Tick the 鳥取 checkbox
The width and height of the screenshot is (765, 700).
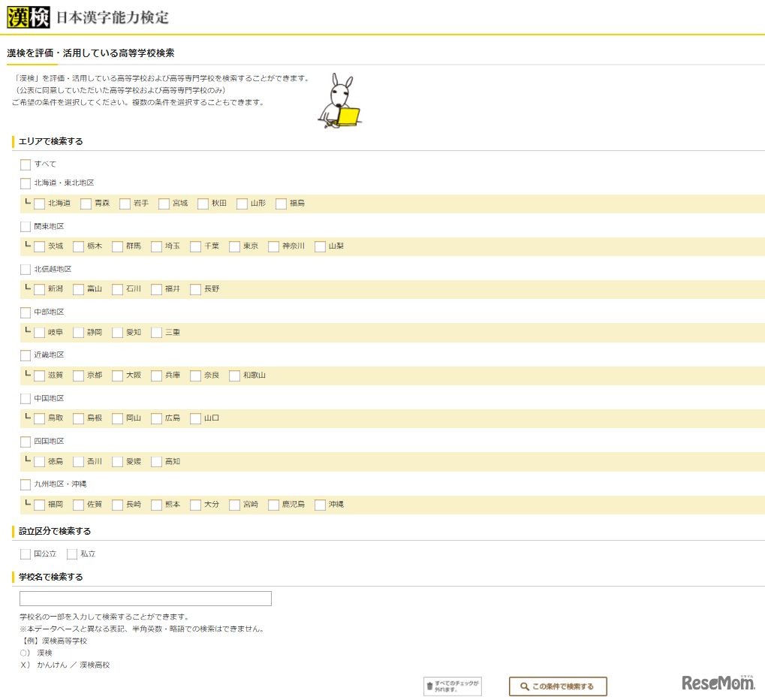(x=40, y=419)
